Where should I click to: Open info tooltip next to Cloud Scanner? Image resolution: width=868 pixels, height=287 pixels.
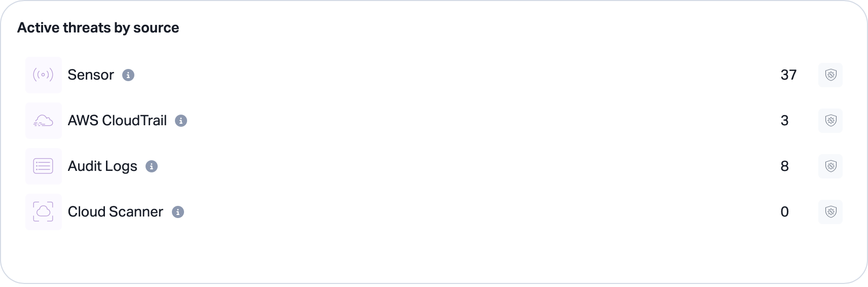coord(177,212)
